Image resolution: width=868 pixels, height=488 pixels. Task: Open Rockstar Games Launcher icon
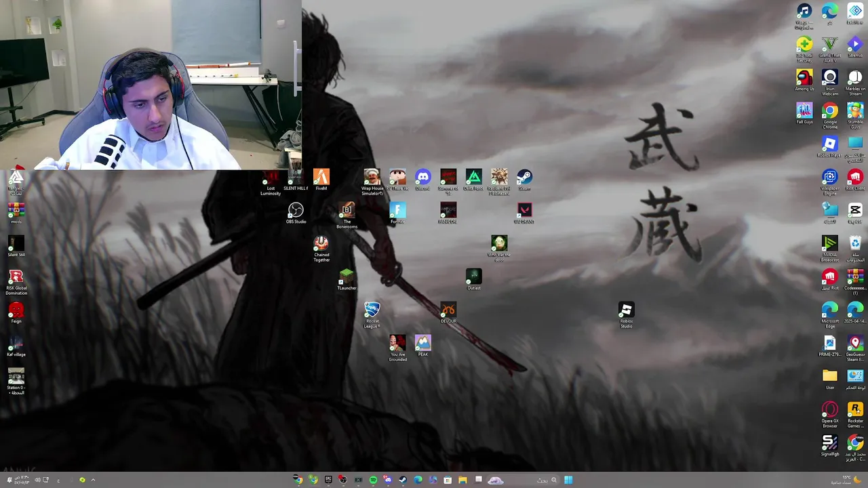(855, 415)
